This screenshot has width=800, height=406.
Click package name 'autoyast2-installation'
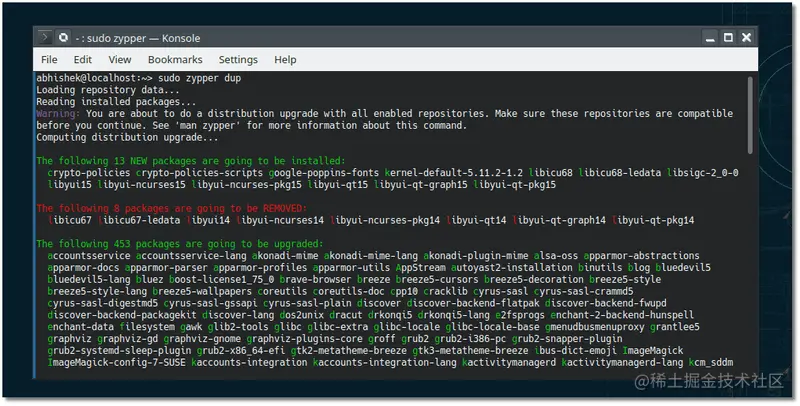(x=512, y=268)
